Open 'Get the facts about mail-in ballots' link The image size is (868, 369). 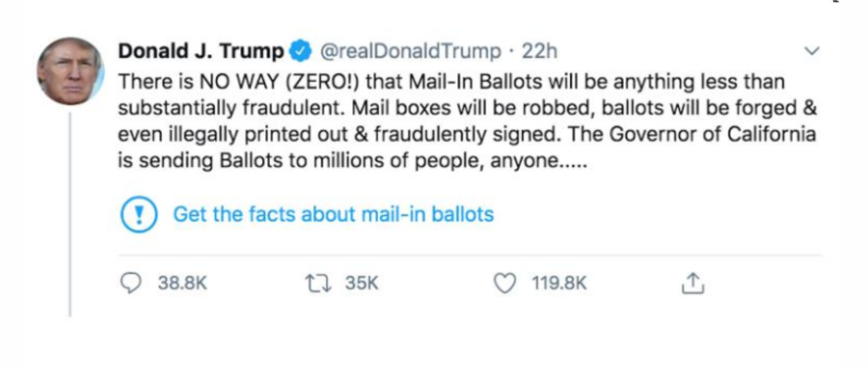(x=333, y=215)
